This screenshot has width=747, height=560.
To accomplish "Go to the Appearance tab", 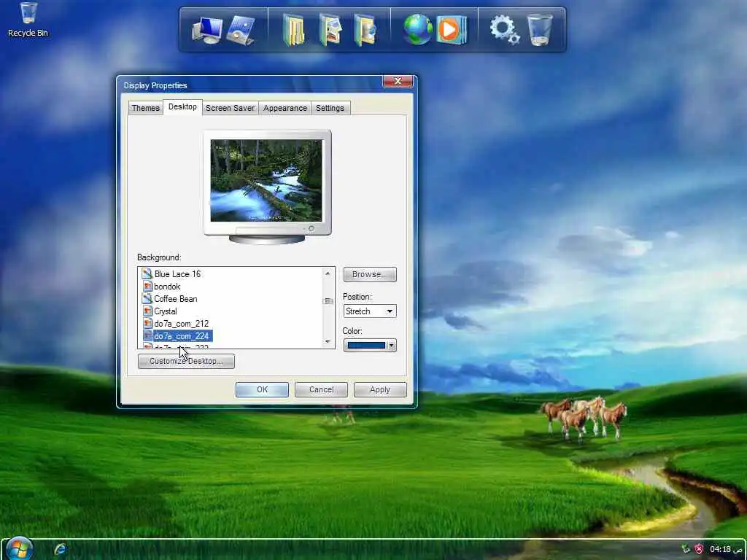I will pos(285,108).
